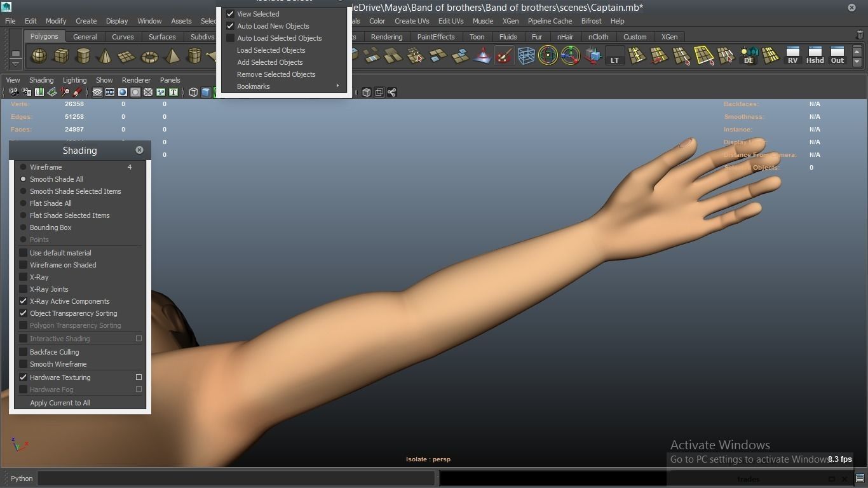Click the DE shelf icon
The width and height of the screenshot is (868, 488).
[x=749, y=56]
